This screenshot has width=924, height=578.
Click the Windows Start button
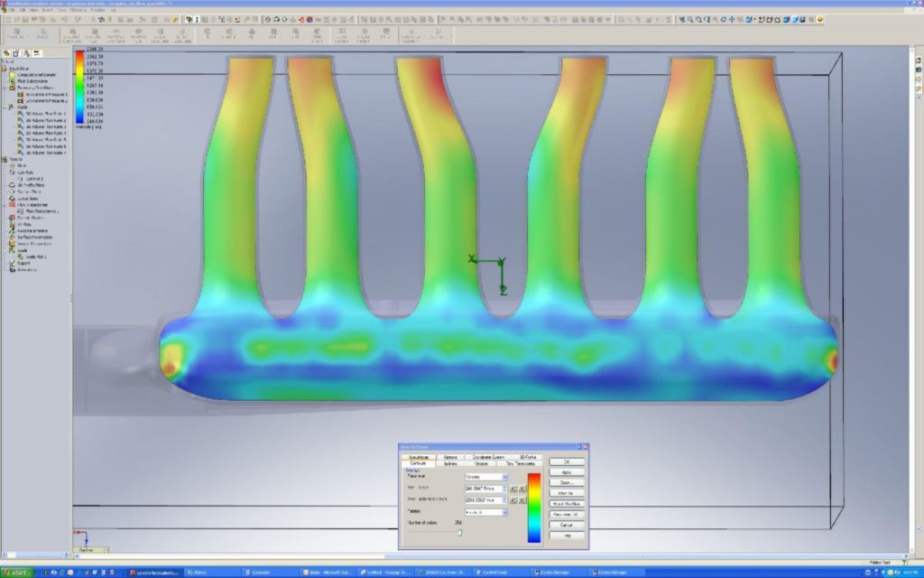(x=18, y=573)
